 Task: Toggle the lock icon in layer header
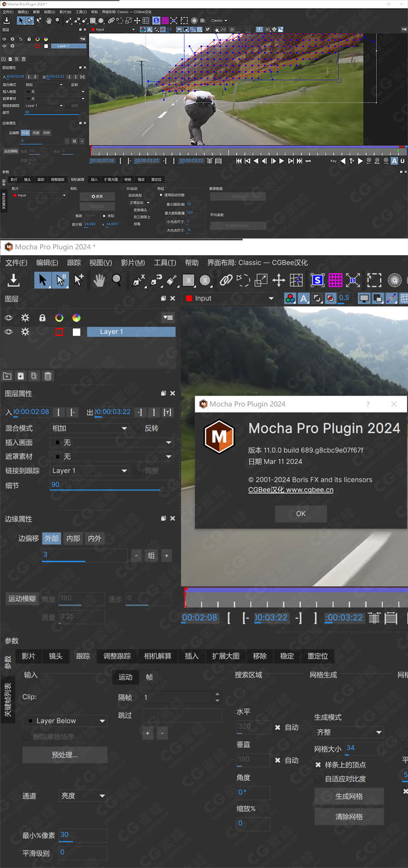[x=42, y=318]
